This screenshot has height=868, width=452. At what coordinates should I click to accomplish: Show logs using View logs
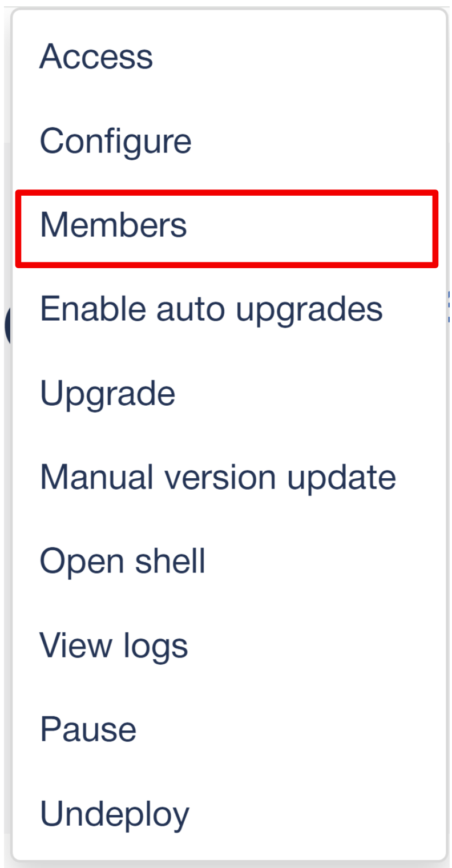click(228, 645)
